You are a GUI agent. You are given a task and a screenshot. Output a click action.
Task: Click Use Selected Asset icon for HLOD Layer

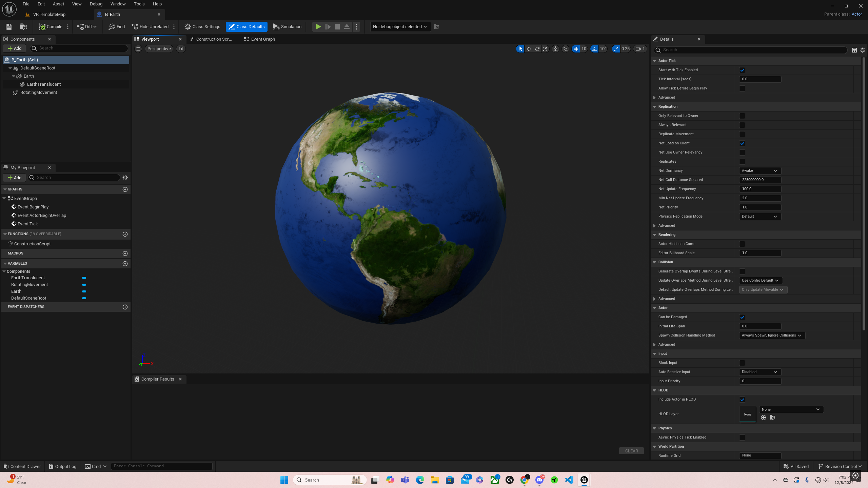[x=764, y=418]
